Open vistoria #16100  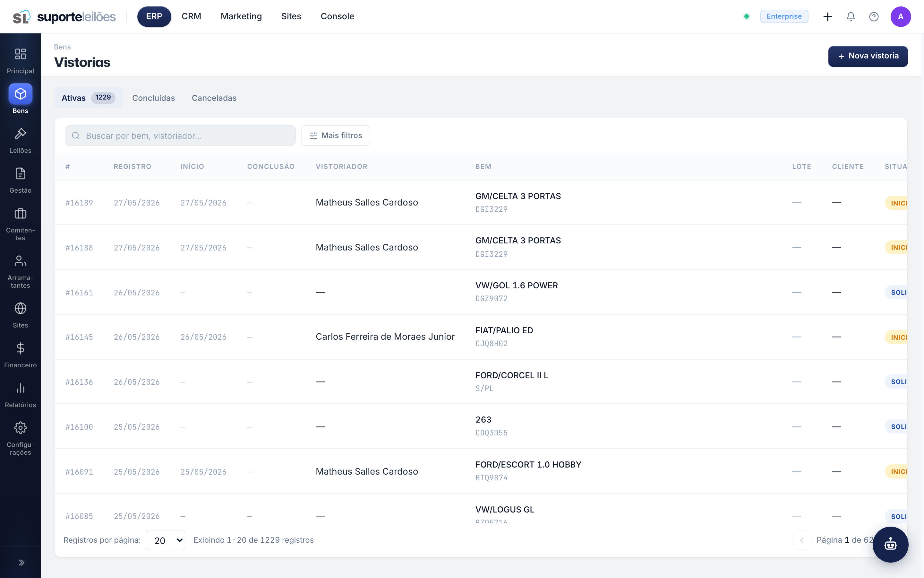point(79,427)
